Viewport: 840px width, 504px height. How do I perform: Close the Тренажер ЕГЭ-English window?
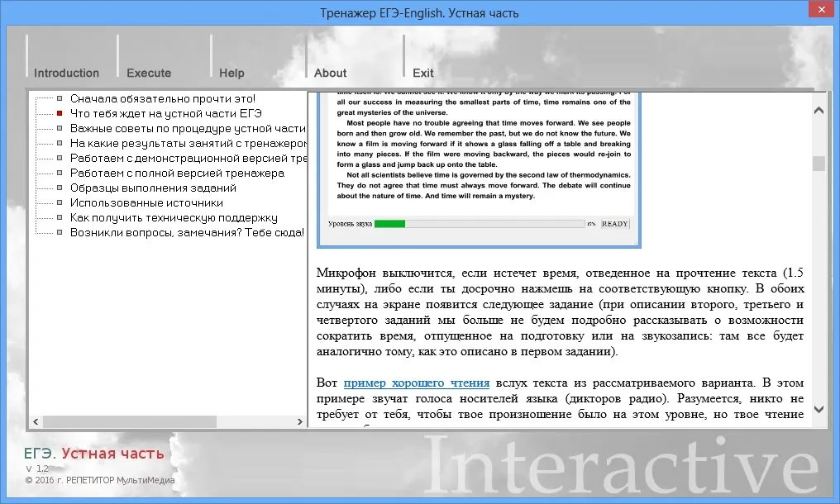[x=822, y=9]
